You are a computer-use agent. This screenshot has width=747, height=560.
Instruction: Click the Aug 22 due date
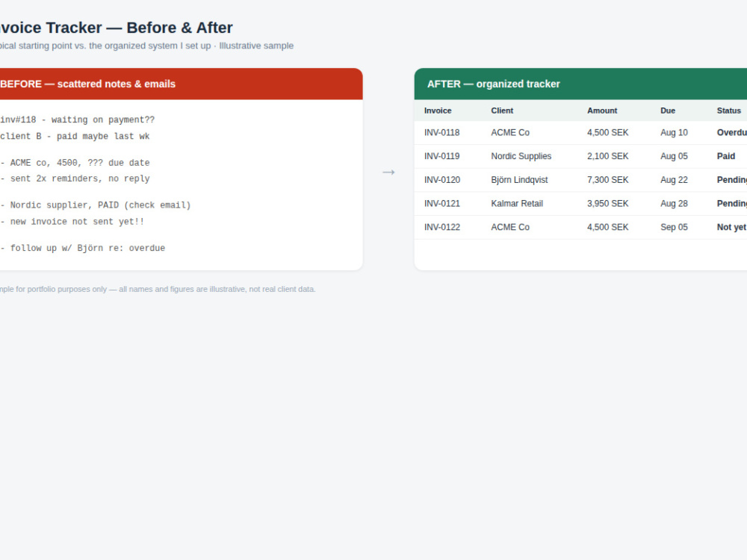(x=674, y=180)
